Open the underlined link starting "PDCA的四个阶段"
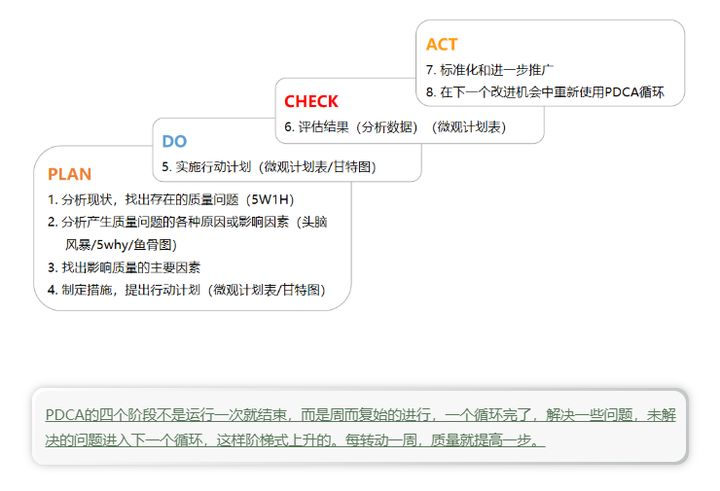Image resolution: width=720 pixels, height=491 pixels. coord(360,415)
